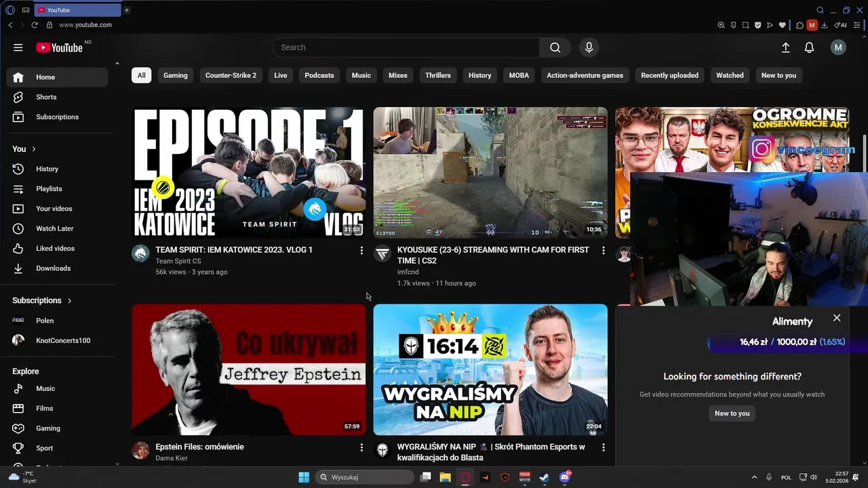This screenshot has height=488, width=868.
Task: Open the YouTube hamburger guide menu
Action: tap(18, 47)
